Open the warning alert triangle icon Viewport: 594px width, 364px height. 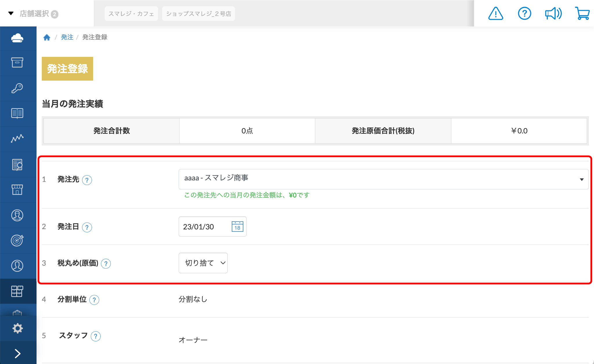496,13
